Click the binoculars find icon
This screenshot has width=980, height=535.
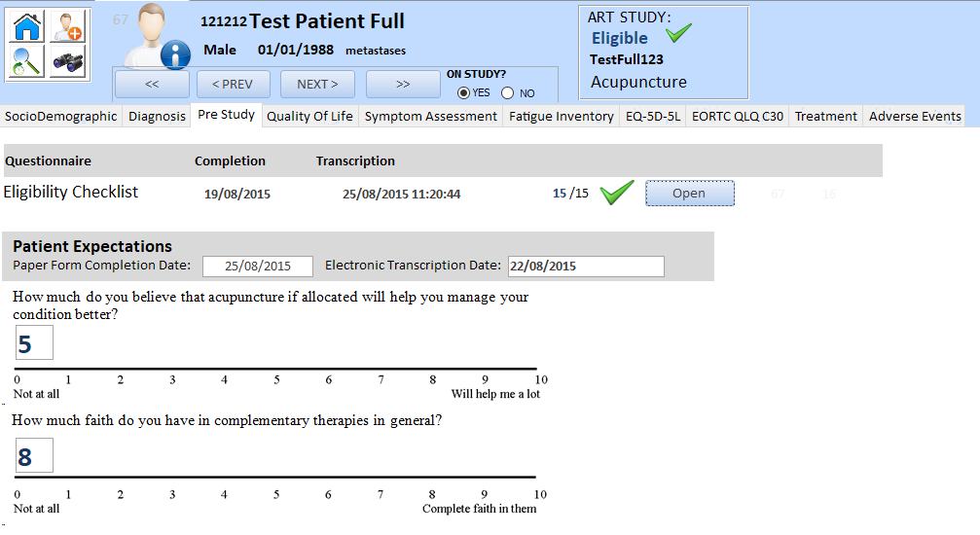click(x=67, y=62)
